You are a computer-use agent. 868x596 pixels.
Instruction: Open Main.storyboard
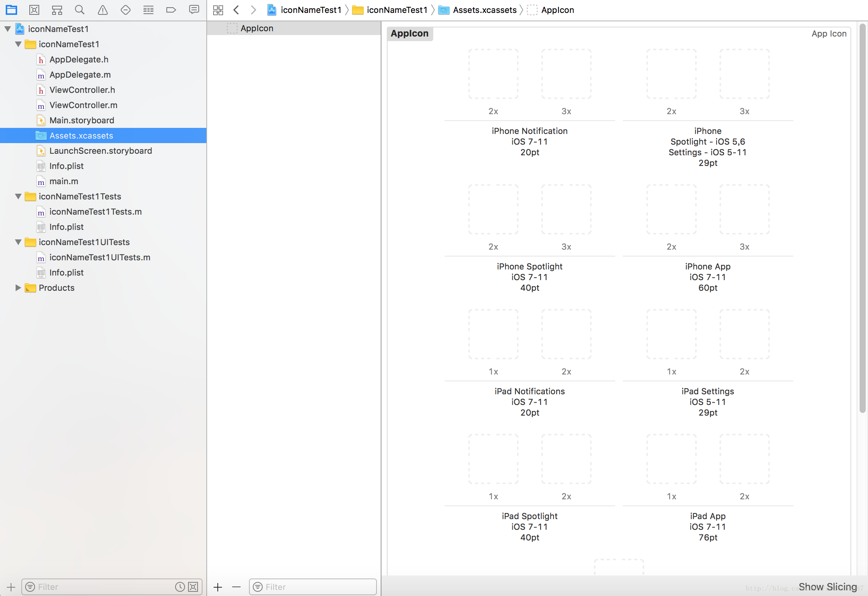click(x=81, y=120)
